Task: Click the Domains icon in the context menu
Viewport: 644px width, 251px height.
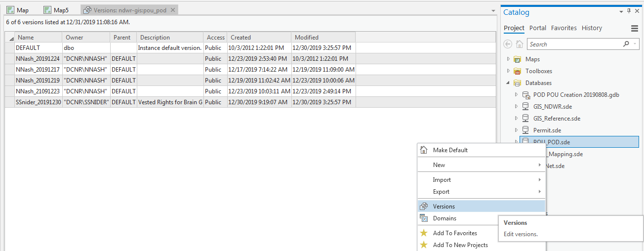Action: tap(424, 218)
